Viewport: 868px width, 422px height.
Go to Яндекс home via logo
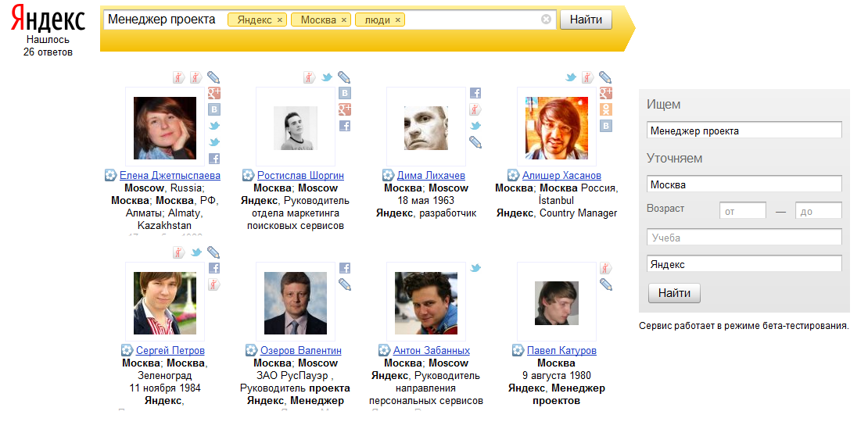(x=48, y=19)
